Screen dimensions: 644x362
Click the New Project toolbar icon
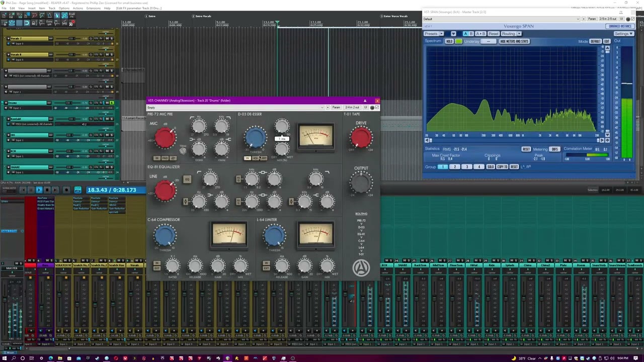4,16
